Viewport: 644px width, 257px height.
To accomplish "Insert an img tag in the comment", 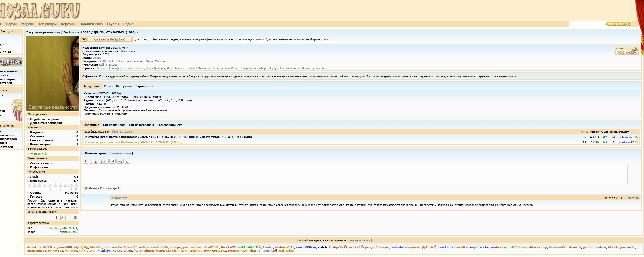I will [120, 161].
